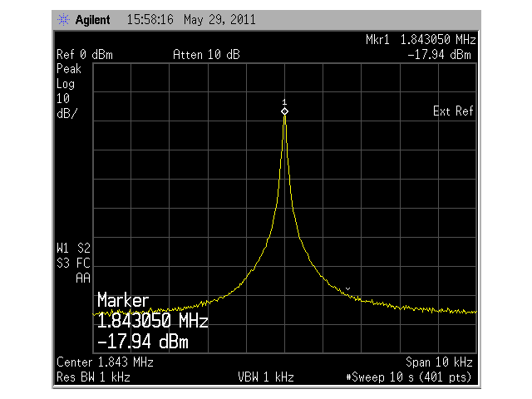
Task: Click the Mkr1 1.843050 MHz readout
Action: [x=421, y=40]
